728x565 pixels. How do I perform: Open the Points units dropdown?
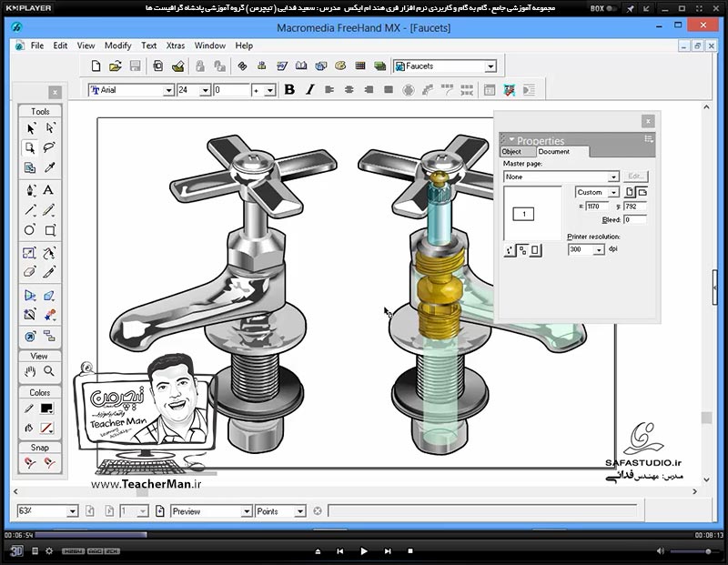pyautogui.click(x=300, y=511)
